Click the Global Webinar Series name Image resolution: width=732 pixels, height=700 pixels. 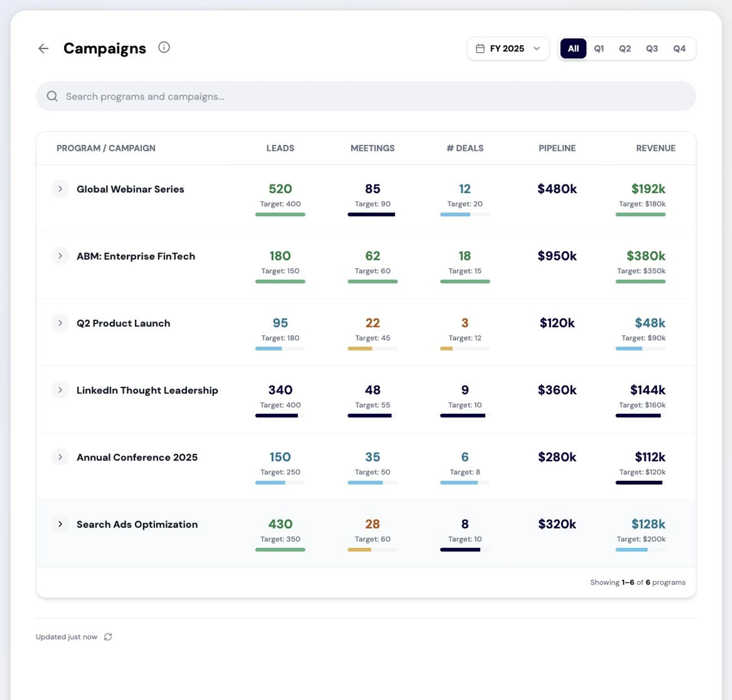point(130,189)
